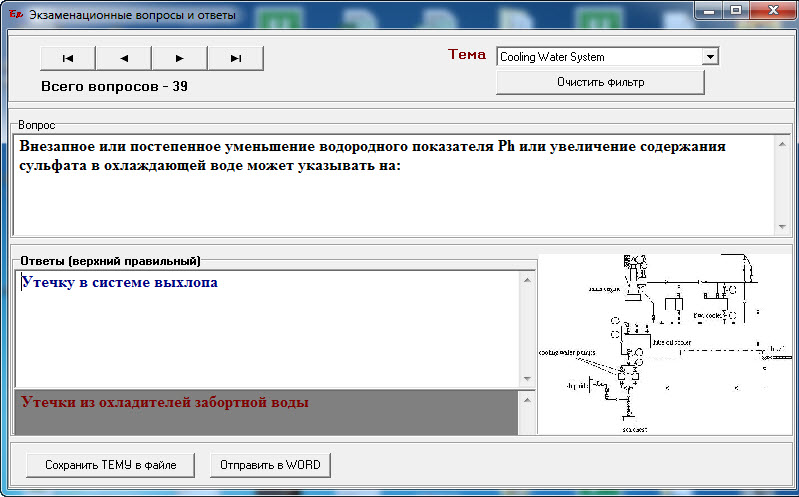Click the correct answer text Утечку в системе выхлопа

point(120,283)
